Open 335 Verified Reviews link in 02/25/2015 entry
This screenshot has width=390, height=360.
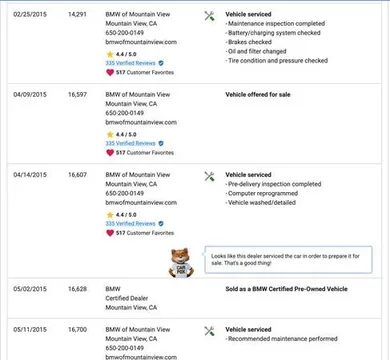point(130,63)
